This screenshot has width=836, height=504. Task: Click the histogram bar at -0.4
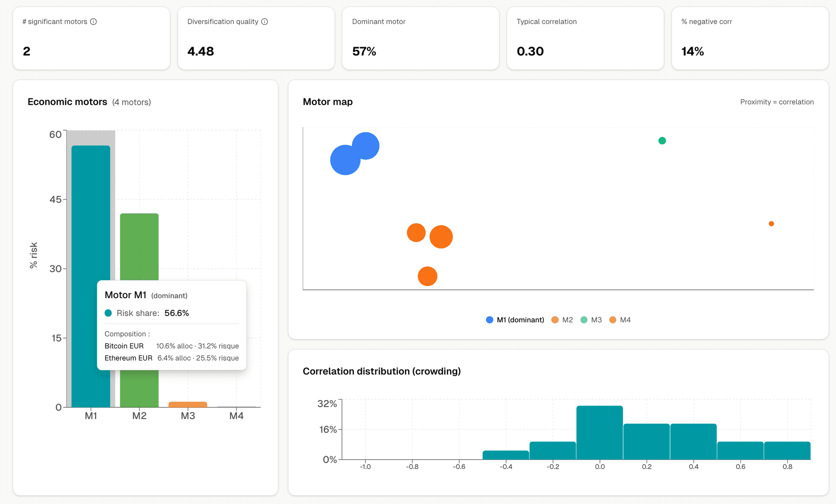[x=506, y=455]
